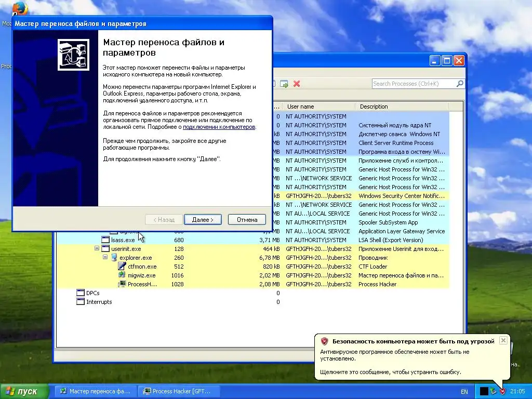Viewport: 532px width, 399px height.
Task: Open the подключении компьютеров link
Action: 219,127
